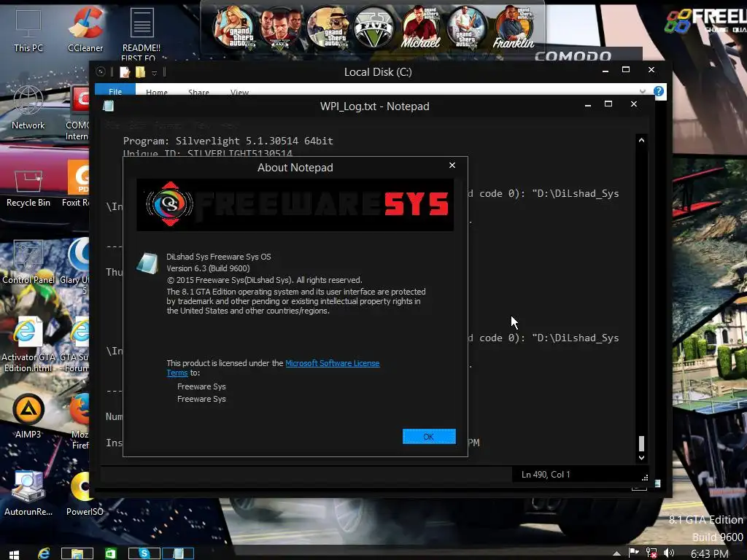This screenshot has height=560, width=747.
Task: Switch to Skype taskbar button
Action: tap(144, 553)
